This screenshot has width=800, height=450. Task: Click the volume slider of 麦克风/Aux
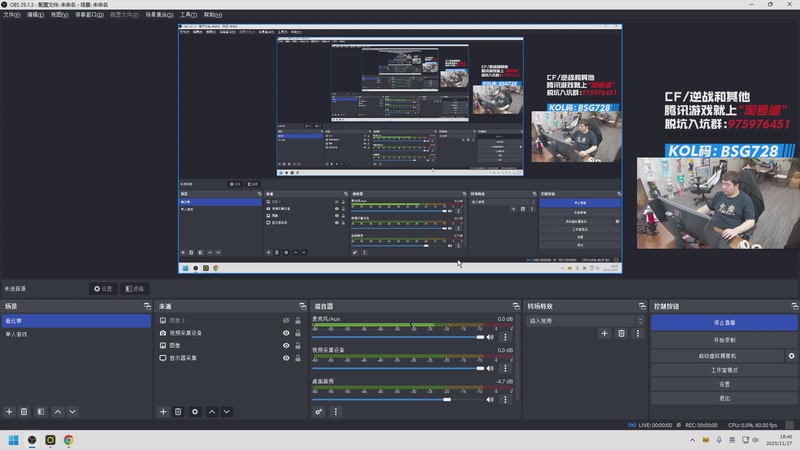pos(398,337)
